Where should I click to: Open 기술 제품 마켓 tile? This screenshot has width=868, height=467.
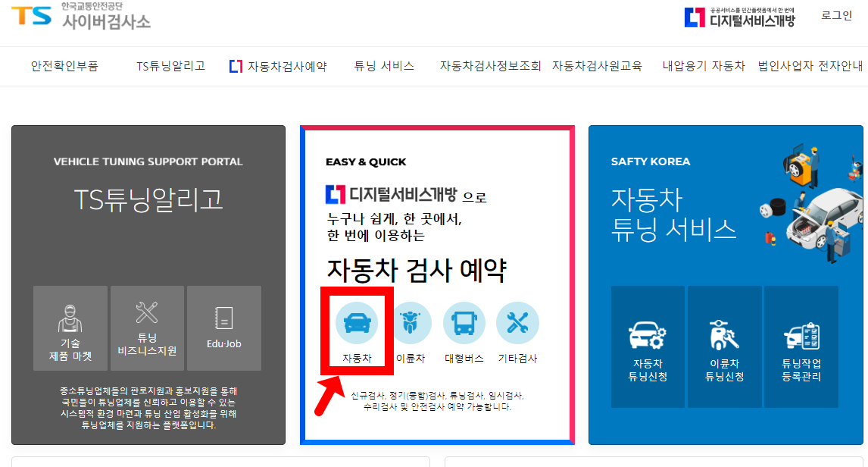70,328
